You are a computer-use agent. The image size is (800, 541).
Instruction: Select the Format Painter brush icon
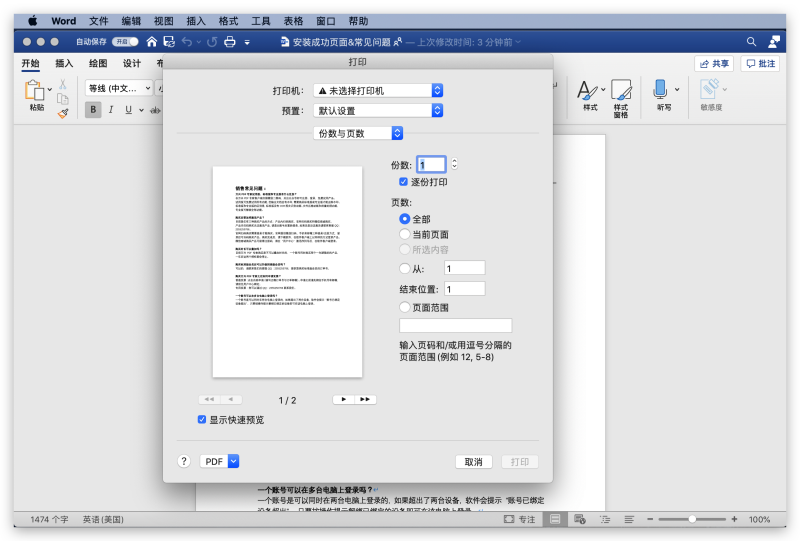click(x=63, y=113)
